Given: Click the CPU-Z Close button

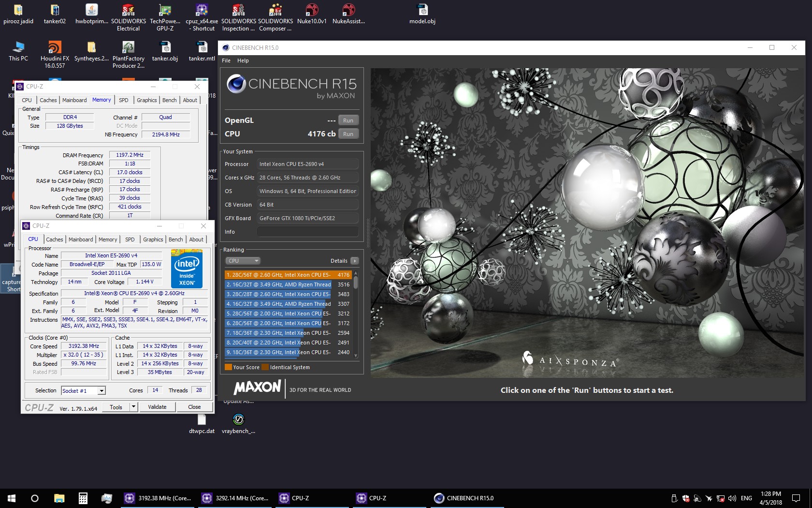Looking at the screenshot, I should pos(194,407).
